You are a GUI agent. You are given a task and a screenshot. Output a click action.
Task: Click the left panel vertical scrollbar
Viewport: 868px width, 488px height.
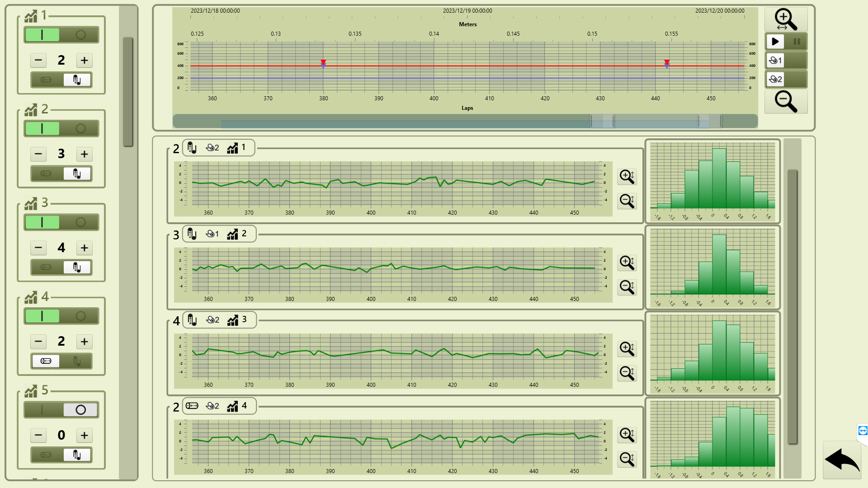tap(128, 92)
